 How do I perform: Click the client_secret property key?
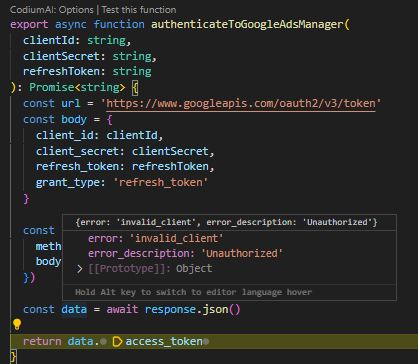pos(77,151)
